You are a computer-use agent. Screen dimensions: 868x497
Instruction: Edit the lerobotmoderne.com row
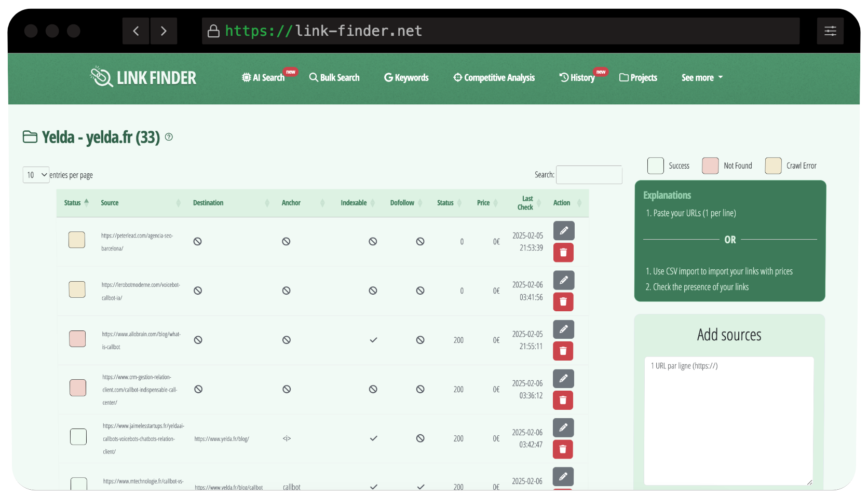click(x=564, y=280)
